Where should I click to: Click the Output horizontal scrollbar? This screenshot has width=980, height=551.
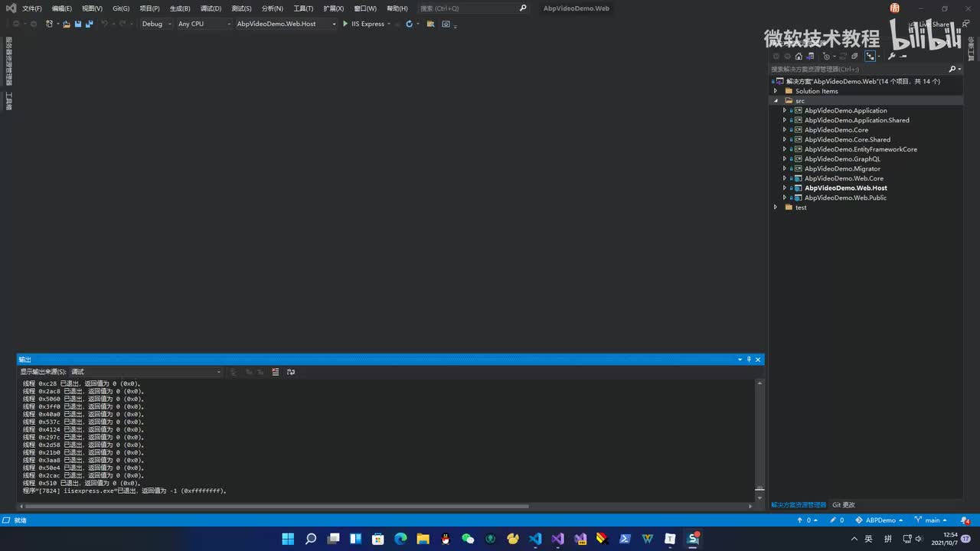click(277, 506)
